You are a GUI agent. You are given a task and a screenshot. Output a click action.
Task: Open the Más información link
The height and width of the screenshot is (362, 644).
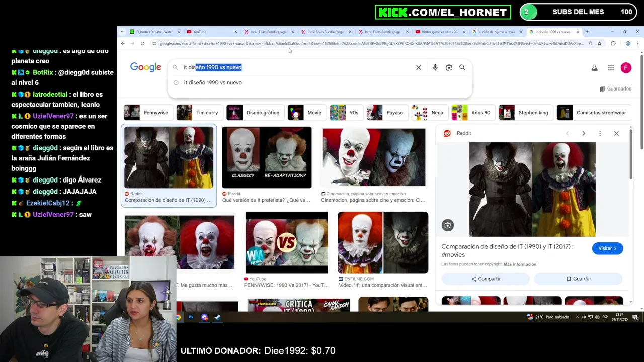pyautogui.click(x=520, y=264)
